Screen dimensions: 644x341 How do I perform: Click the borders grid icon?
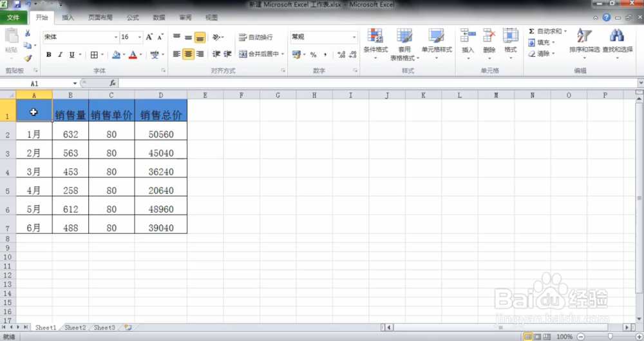[94, 54]
